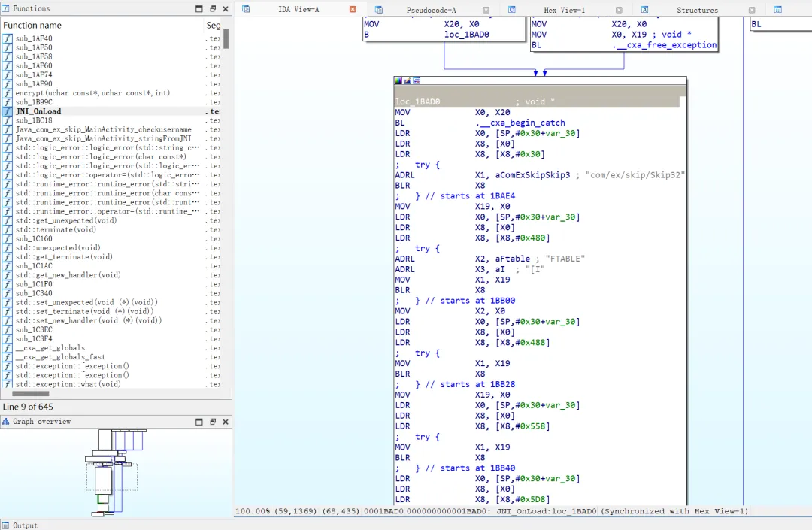Sort by the Segment column header

pyautogui.click(x=214, y=25)
